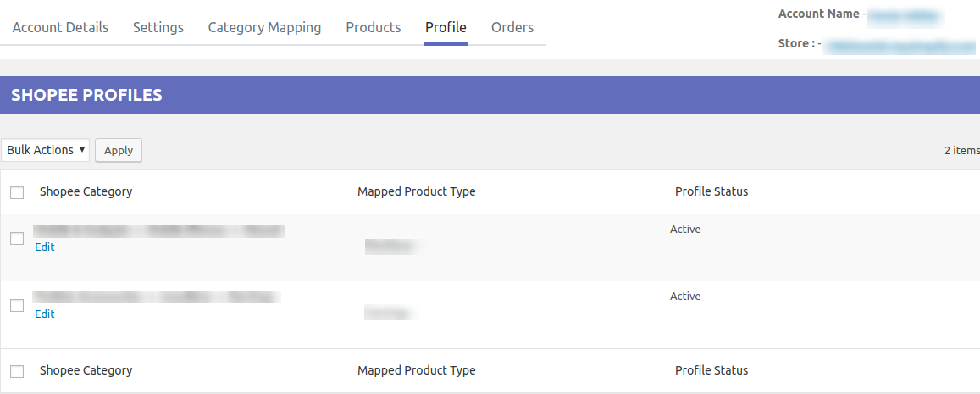980x394 pixels.
Task: Open the blurred Store URL link
Action: [900, 46]
